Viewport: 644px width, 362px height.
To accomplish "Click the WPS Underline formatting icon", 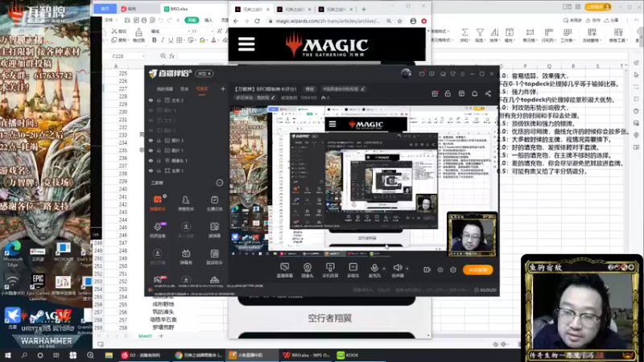I will (171, 40).
